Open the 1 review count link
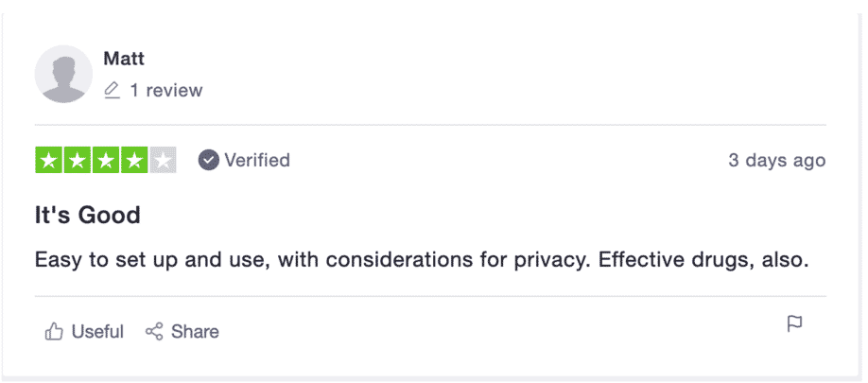 (166, 90)
